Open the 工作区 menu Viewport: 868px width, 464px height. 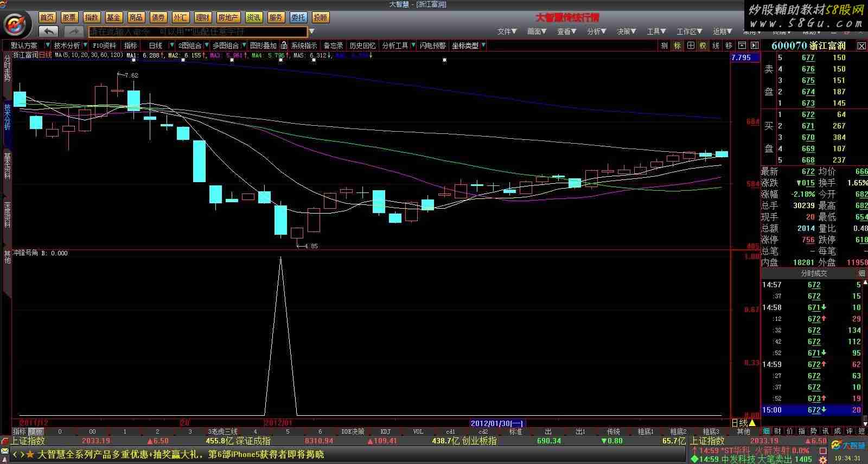pos(690,31)
